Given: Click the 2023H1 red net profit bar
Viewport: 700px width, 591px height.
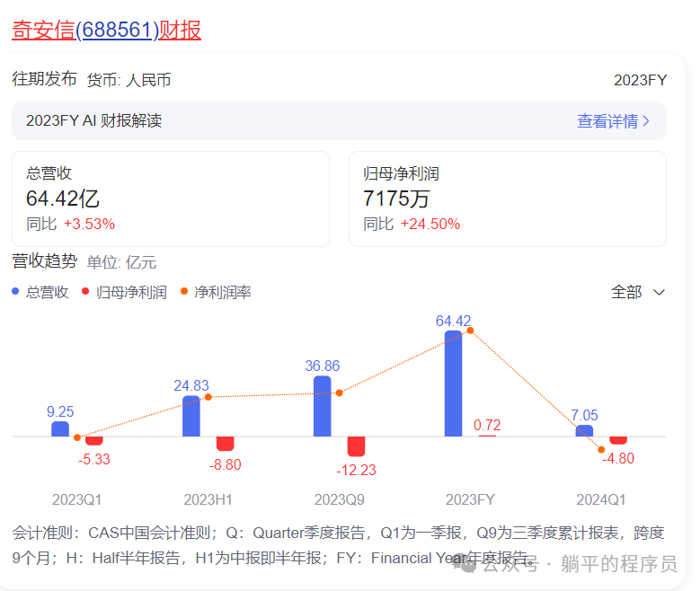Looking at the screenshot, I should pos(225,444).
